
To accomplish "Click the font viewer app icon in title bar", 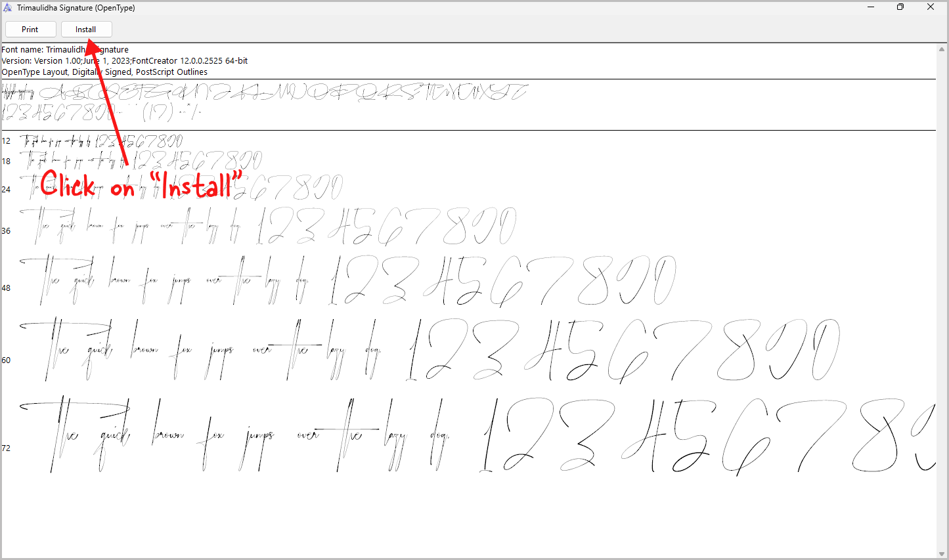I will pyautogui.click(x=7, y=7).
